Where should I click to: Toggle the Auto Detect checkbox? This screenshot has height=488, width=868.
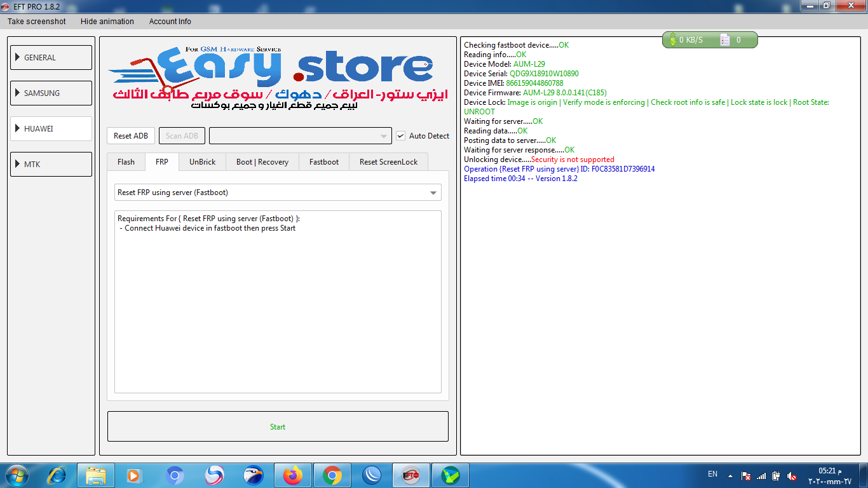click(400, 135)
